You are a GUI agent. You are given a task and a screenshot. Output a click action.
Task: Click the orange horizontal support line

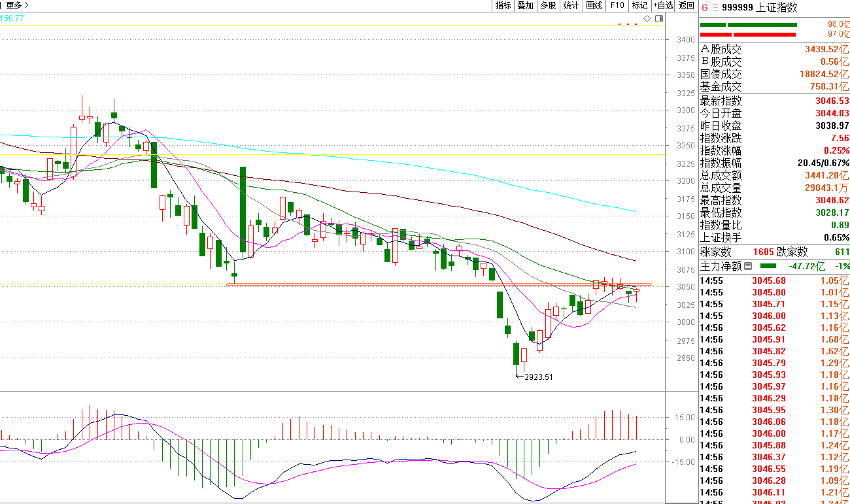click(438, 284)
